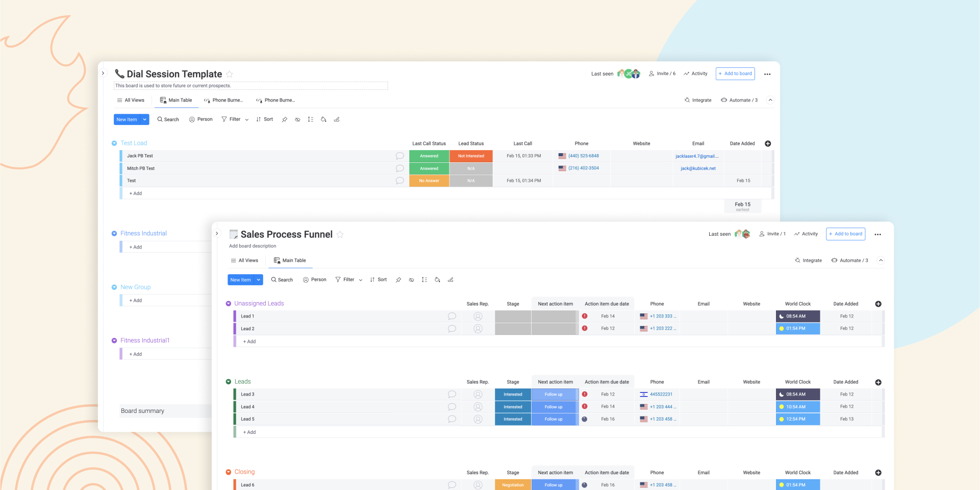
Task: Click the red overdue alert icon for Lead 1
Action: click(585, 316)
